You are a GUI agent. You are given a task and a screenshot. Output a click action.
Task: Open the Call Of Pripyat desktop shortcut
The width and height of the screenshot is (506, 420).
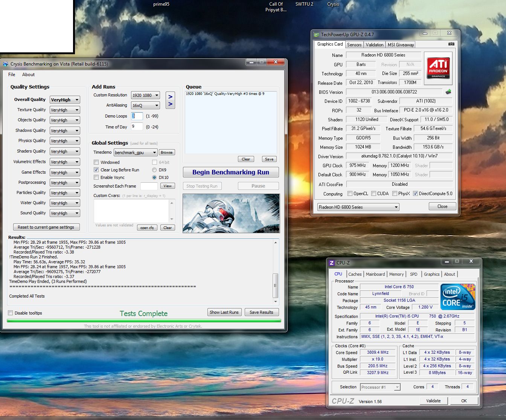coord(276,7)
